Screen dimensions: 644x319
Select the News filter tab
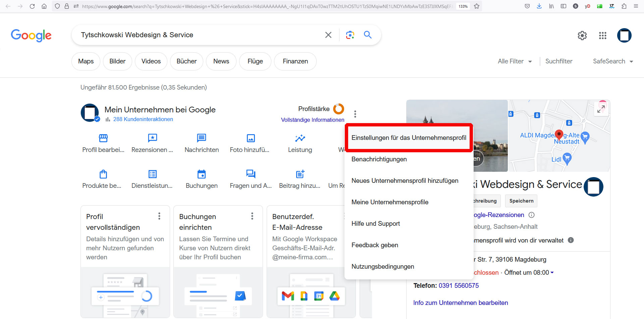pos(221,61)
